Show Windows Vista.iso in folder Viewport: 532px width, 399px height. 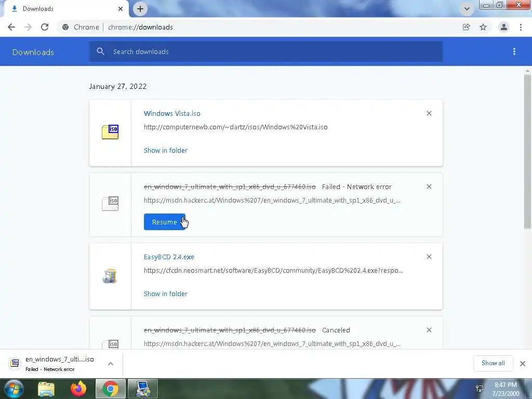tap(166, 150)
